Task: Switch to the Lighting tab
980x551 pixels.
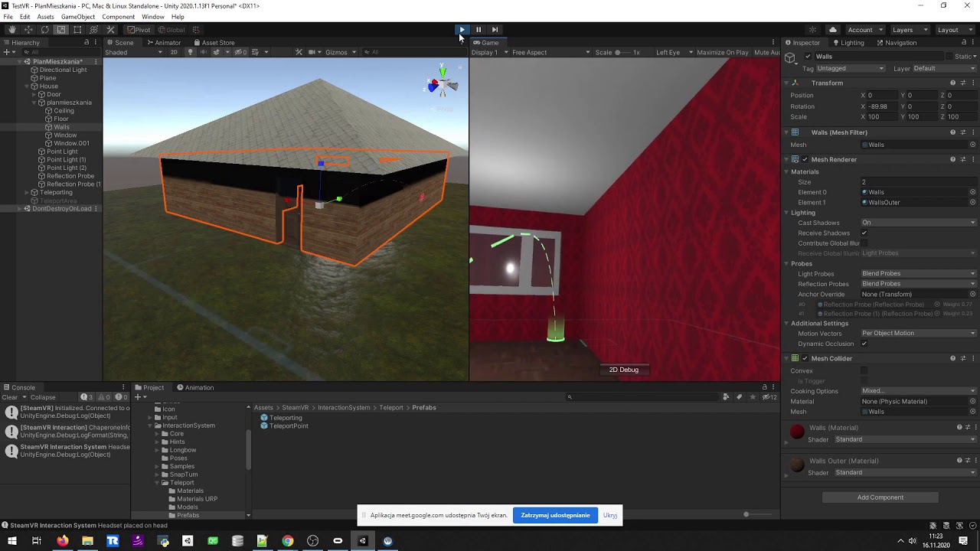Action: point(848,43)
